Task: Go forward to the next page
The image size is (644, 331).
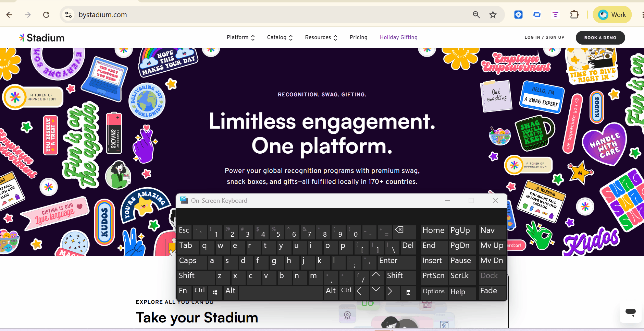Action: click(28, 15)
